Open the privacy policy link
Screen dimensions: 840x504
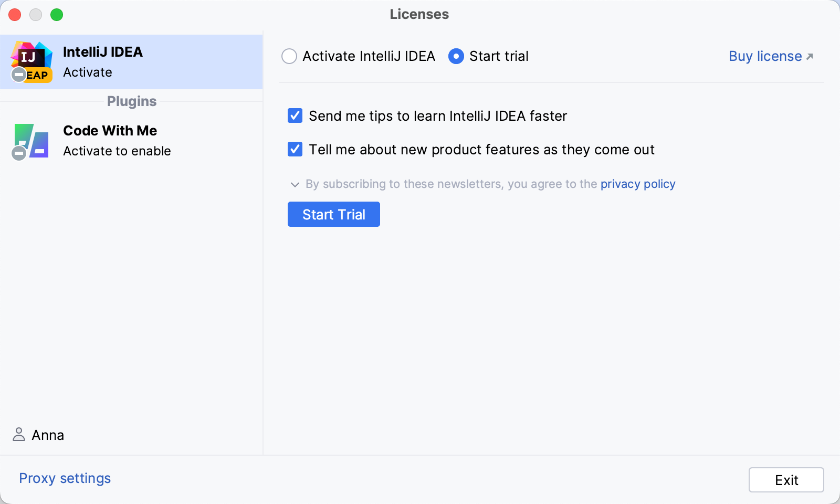click(x=638, y=184)
